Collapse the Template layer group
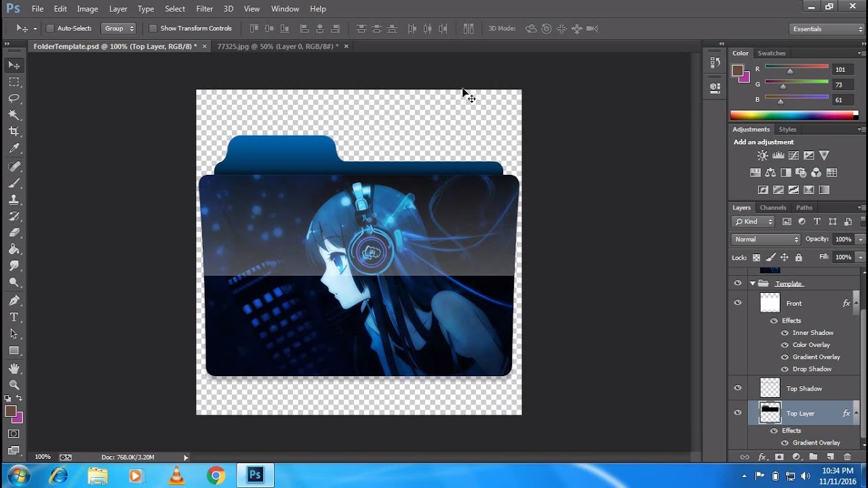 click(x=752, y=283)
